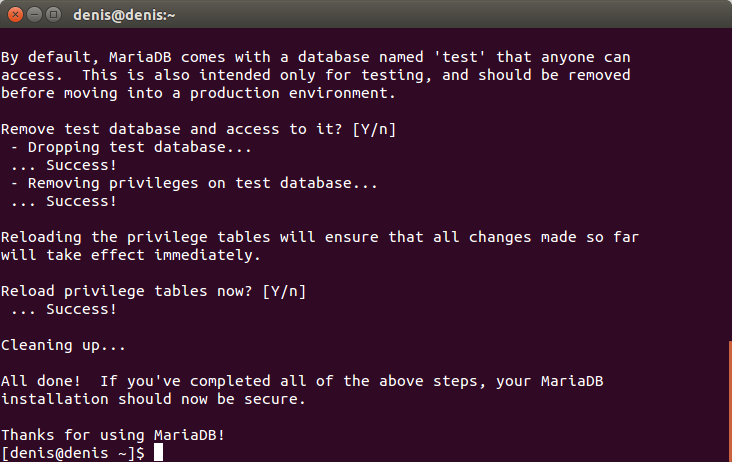This screenshot has width=732, height=462.
Task: Click 'before moving into a production environment.' line
Action: 198,93
